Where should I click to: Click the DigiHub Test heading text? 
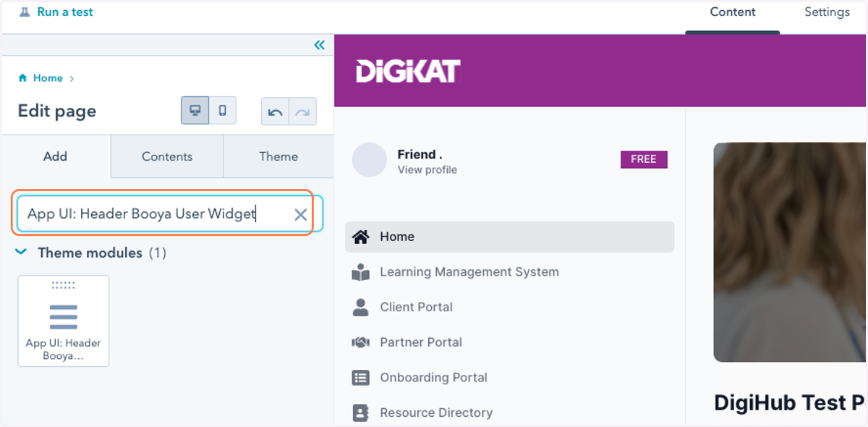pyautogui.click(x=789, y=403)
